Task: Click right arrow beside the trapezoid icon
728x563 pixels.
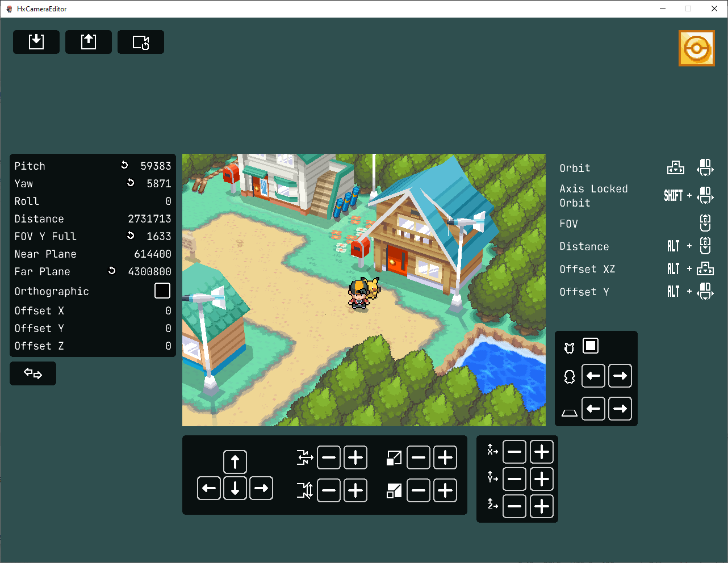Action: [620, 409]
